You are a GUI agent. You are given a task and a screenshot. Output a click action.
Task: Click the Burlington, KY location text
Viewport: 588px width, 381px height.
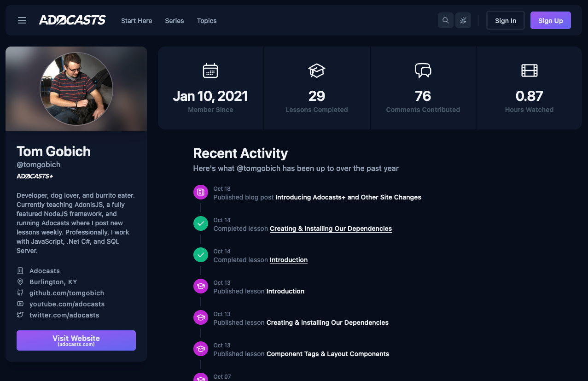[53, 282]
